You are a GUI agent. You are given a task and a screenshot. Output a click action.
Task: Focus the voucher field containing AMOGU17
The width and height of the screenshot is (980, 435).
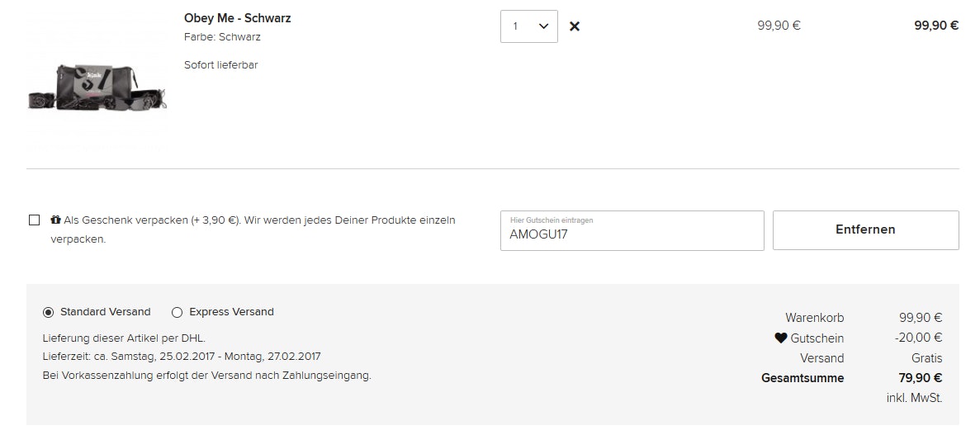click(632, 234)
